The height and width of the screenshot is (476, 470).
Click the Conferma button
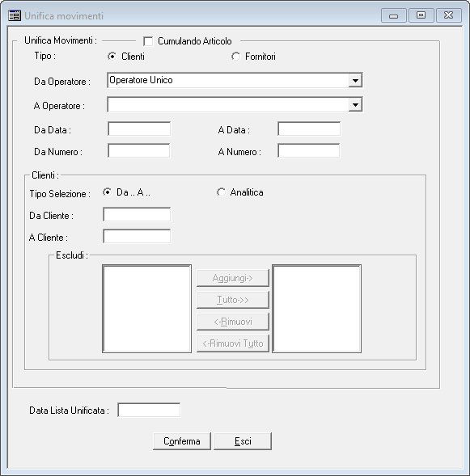[182, 441]
